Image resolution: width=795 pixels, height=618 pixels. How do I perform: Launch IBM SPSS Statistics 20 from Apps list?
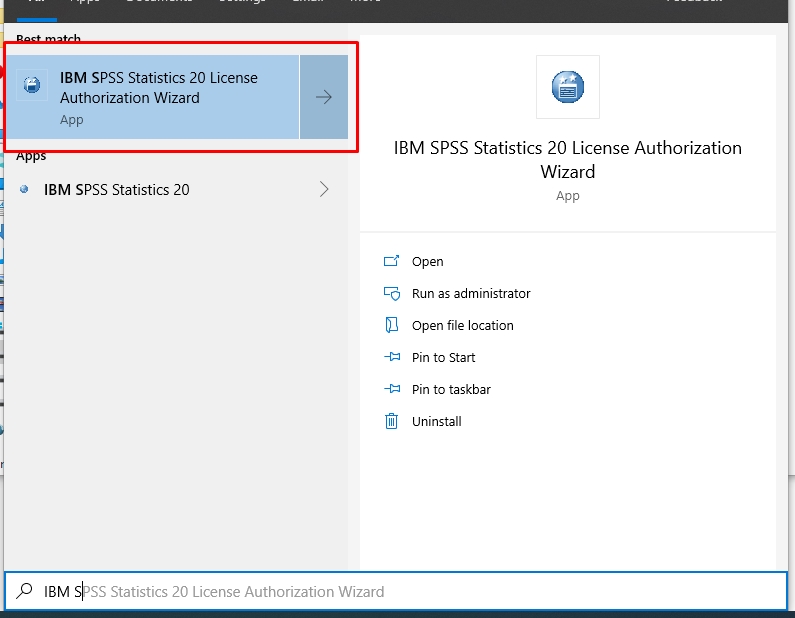(x=117, y=189)
